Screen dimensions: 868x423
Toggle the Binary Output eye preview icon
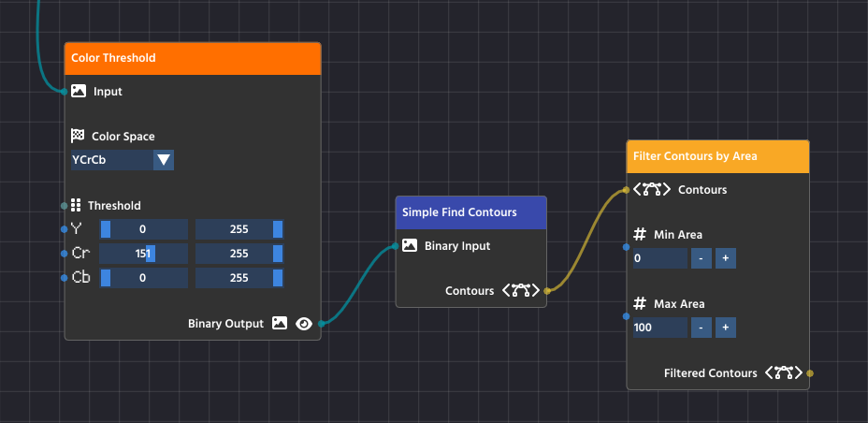pyautogui.click(x=303, y=324)
